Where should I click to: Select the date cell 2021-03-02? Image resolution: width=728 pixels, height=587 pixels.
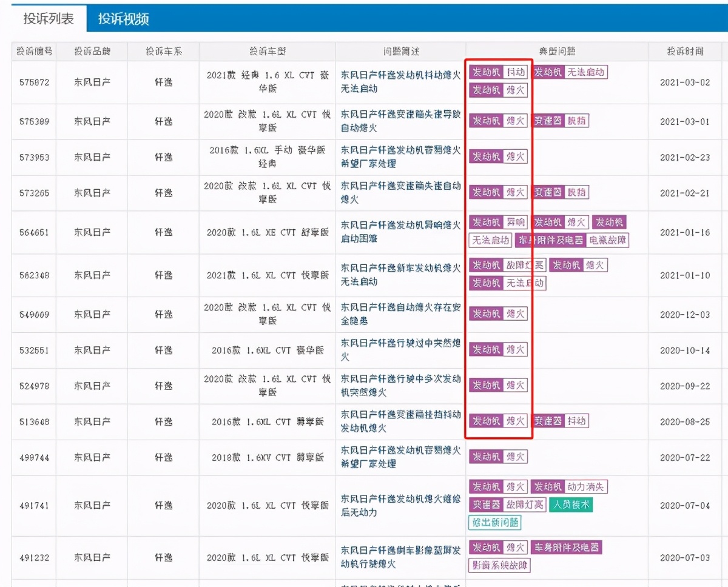tap(685, 82)
